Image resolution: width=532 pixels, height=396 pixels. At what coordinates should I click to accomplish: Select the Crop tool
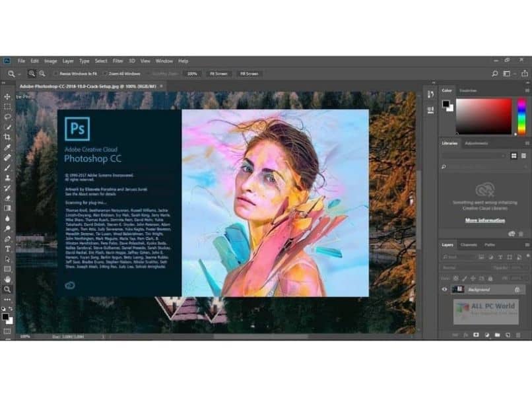point(7,137)
